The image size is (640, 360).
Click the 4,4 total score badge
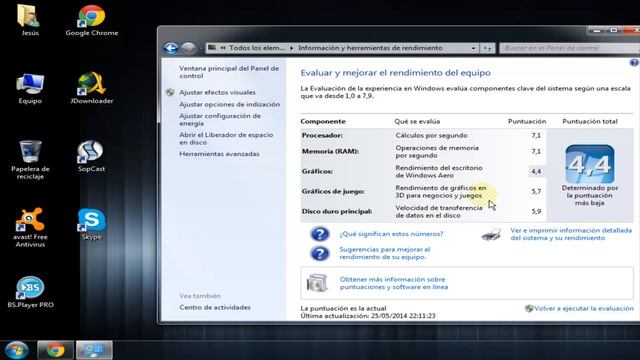coord(590,164)
